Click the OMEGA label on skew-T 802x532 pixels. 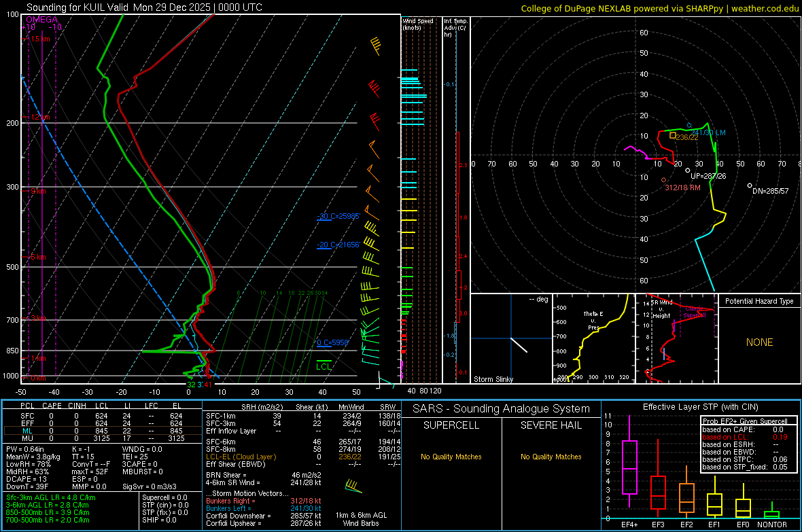coord(41,20)
